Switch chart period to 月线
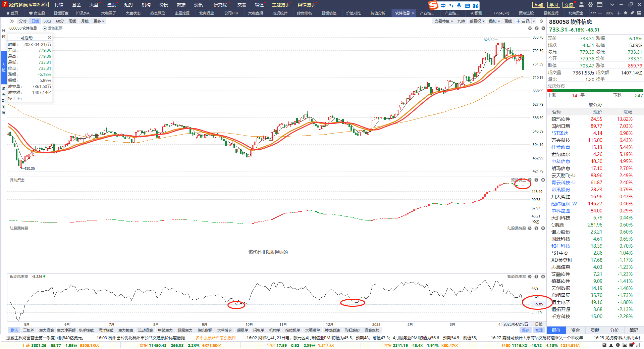Image resolution: width=644 pixels, height=349 pixels. pos(85,21)
